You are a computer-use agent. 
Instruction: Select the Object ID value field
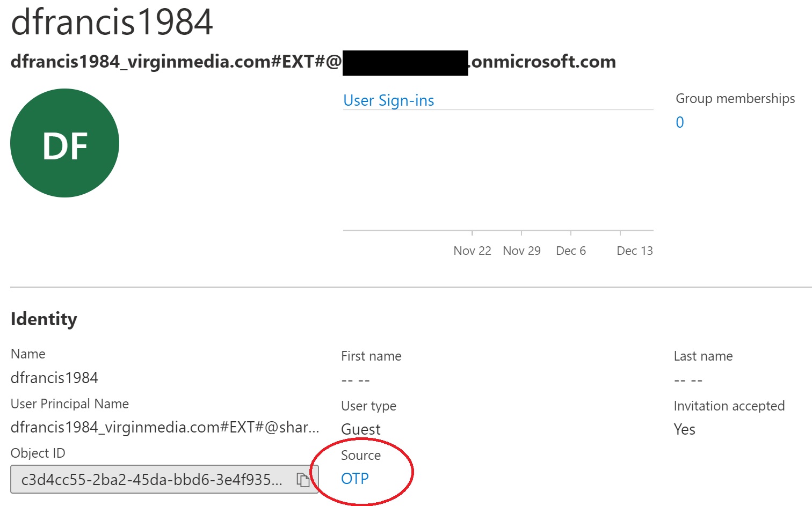click(150, 480)
